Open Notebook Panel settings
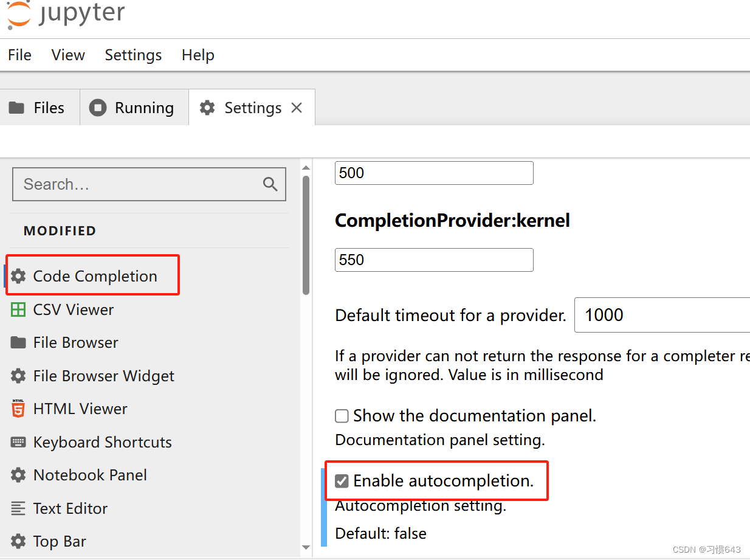Viewport: 750px width, 560px height. 90,475
